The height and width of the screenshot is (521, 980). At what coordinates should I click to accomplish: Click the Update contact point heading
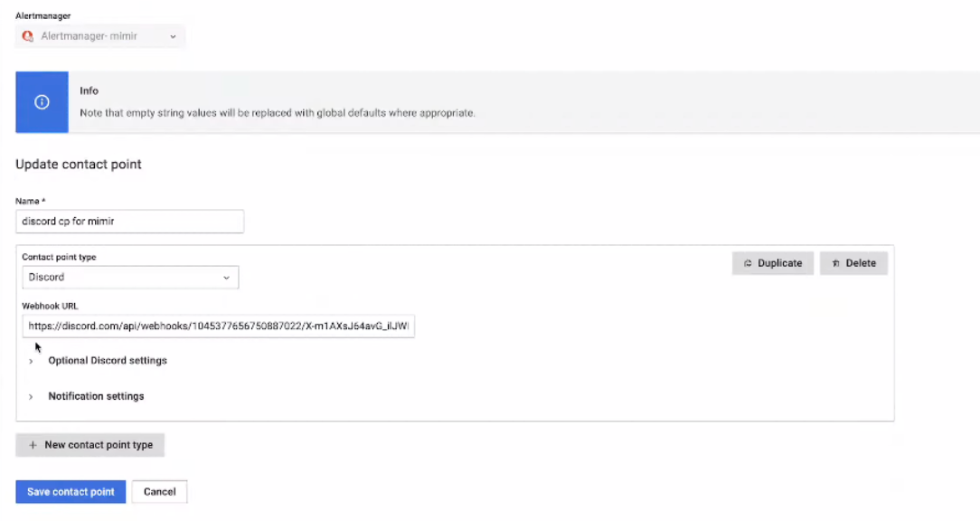(x=79, y=165)
